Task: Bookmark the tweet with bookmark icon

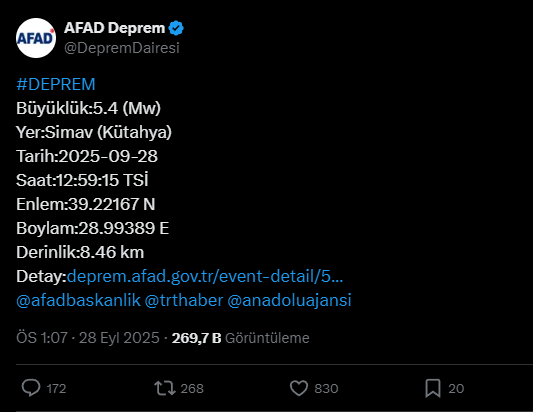Action: click(433, 388)
